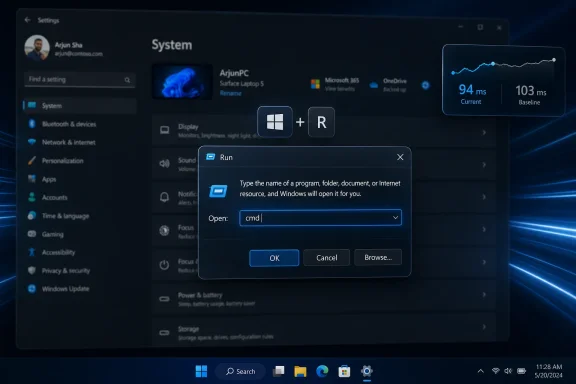
Task: Click the search magnifier in Find a setting
Action: point(127,80)
